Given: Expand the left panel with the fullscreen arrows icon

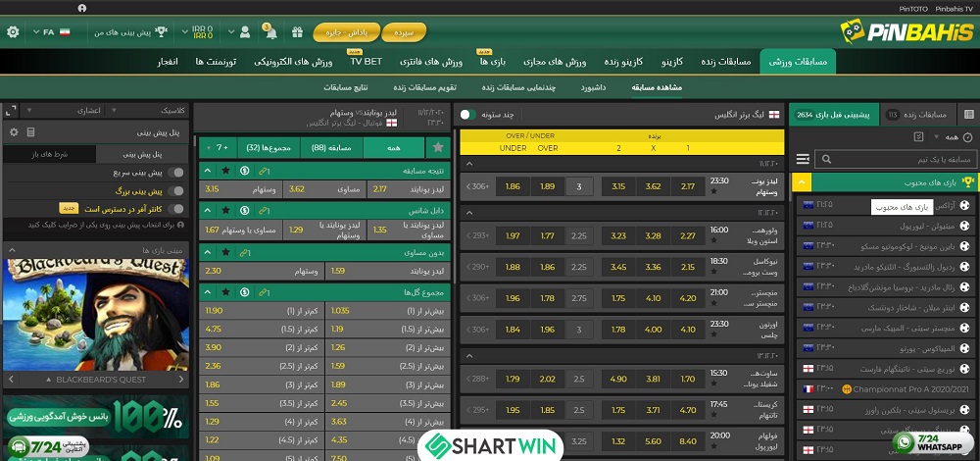Looking at the screenshot, I should 11,111.
